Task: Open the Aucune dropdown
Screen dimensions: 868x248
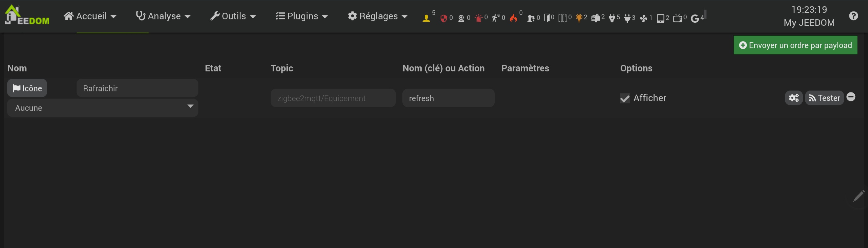Action: click(x=102, y=108)
